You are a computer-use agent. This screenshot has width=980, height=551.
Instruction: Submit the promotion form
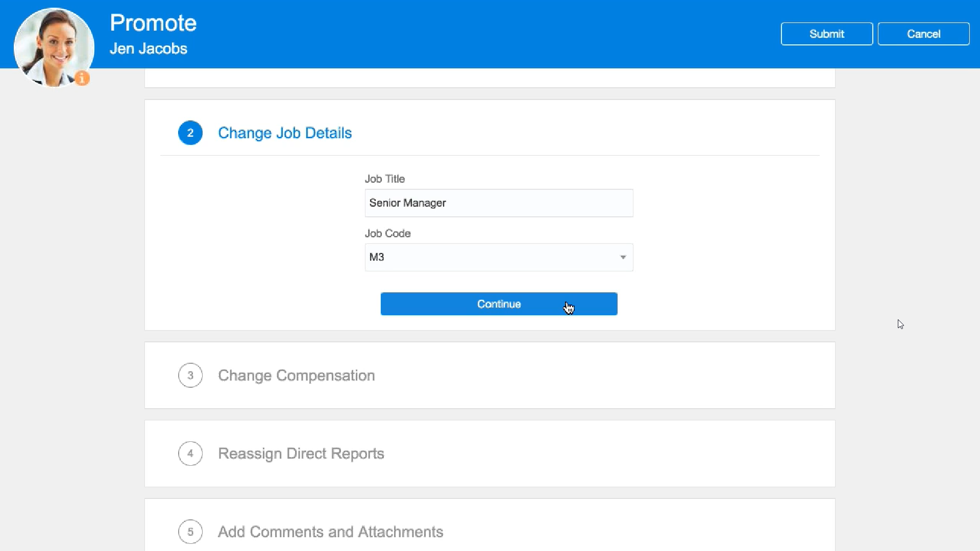click(x=827, y=34)
